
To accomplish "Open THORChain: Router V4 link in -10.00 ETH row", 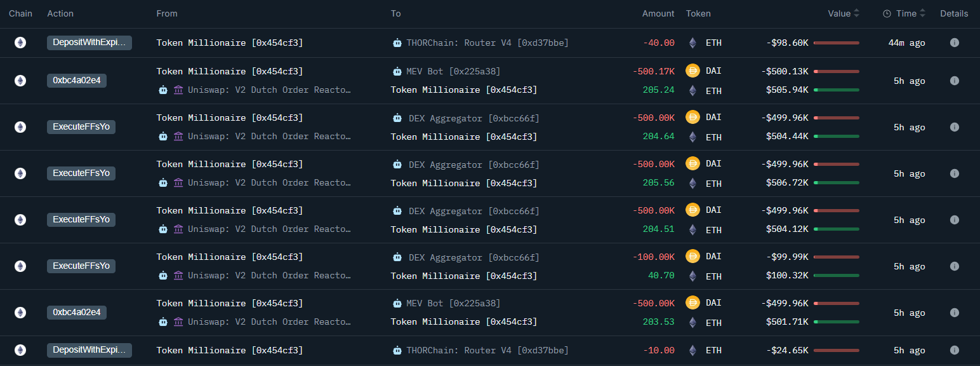I will pos(487,350).
